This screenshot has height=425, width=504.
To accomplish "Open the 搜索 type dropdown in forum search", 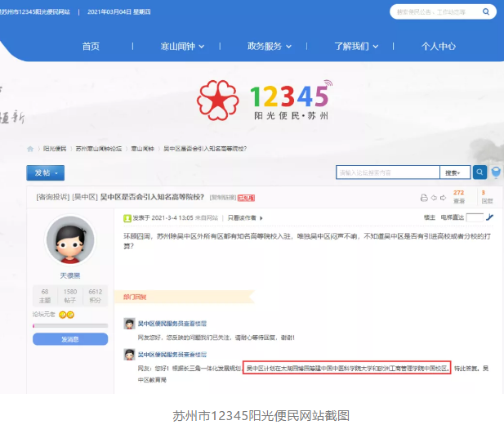I will click(454, 172).
